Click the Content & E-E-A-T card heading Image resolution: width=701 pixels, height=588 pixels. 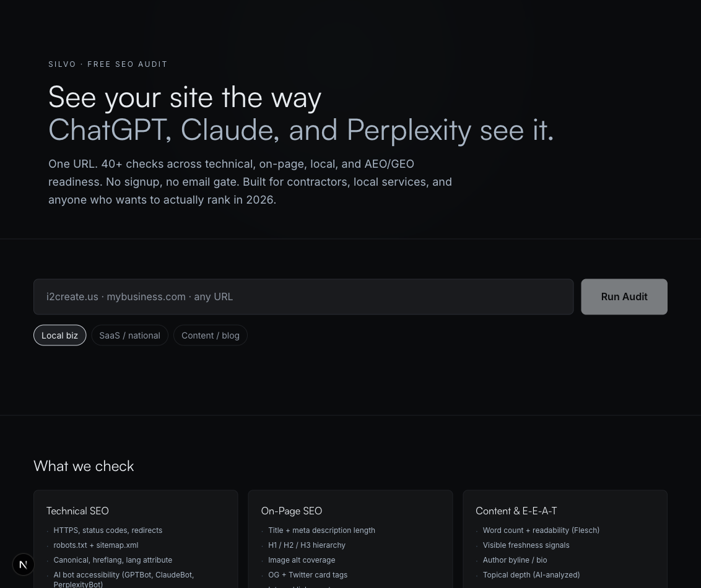click(516, 511)
